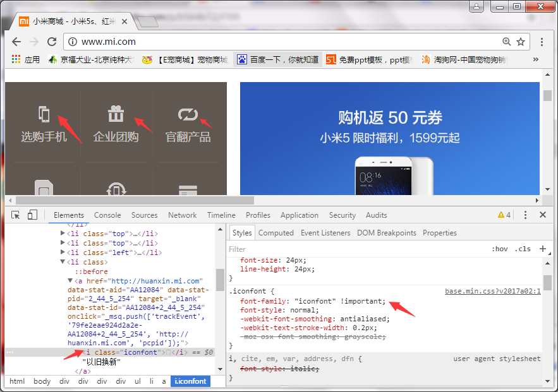Select the body breadcrumb
This screenshot has width=558, height=392.
pyautogui.click(x=42, y=381)
